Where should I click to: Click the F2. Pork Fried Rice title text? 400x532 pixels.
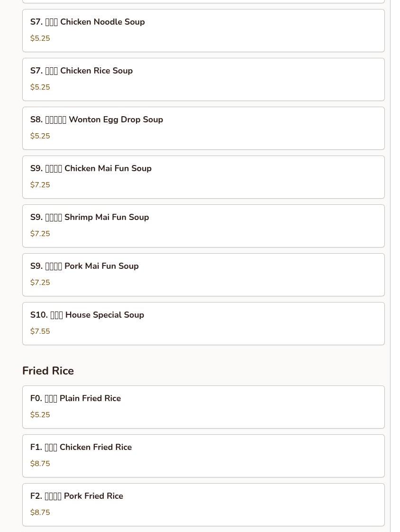77,496
